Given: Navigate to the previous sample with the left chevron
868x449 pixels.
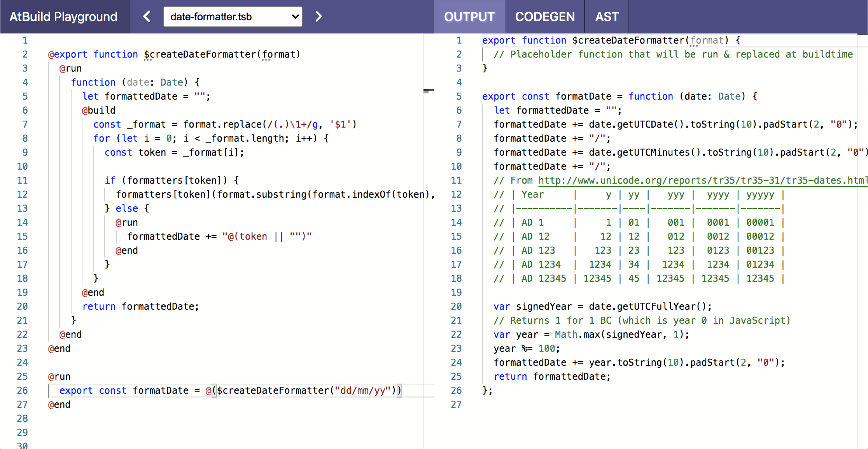Looking at the screenshot, I should point(147,16).
